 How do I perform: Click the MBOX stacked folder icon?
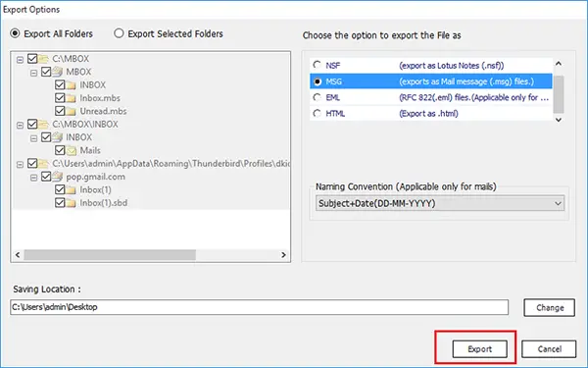[x=57, y=72]
